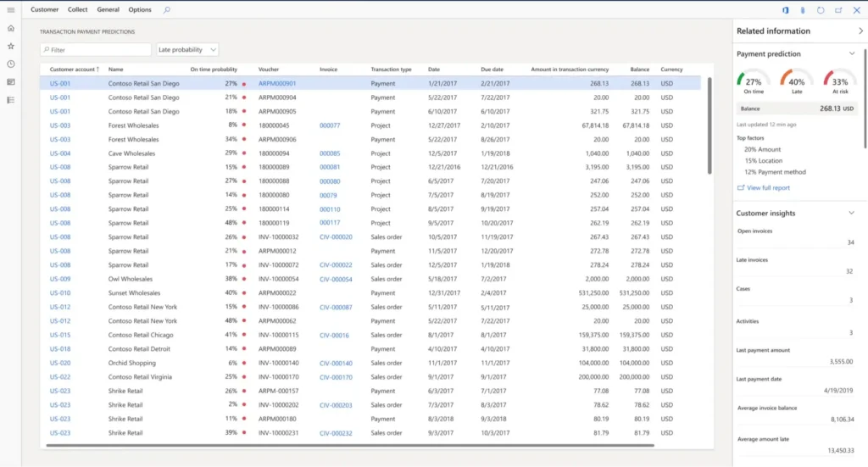
Task: Click red status dot in ARPM000022 row
Action: (243, 293)
